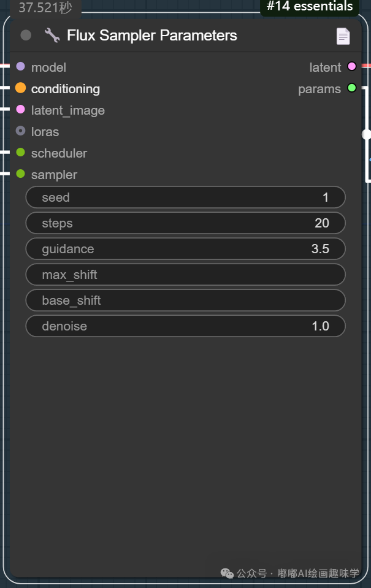Click the base_shift widget field
This screenshot has width=371, height=588.
coord(185,300)
